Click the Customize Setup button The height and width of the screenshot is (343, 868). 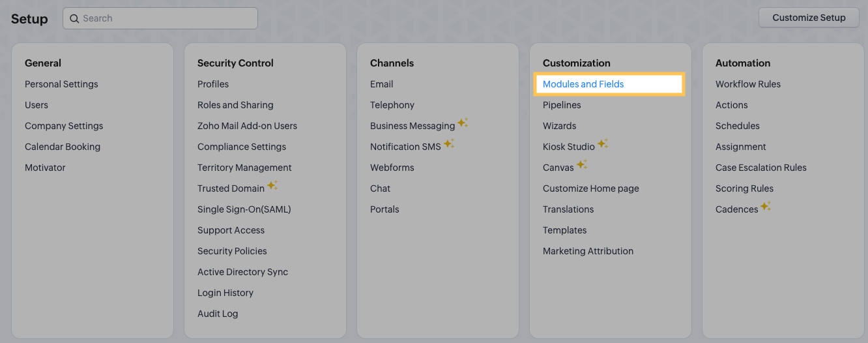point(809,18)
